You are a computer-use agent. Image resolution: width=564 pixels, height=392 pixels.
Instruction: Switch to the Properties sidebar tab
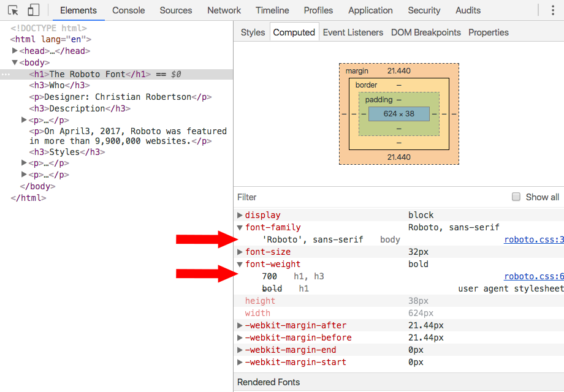(489, 32)
